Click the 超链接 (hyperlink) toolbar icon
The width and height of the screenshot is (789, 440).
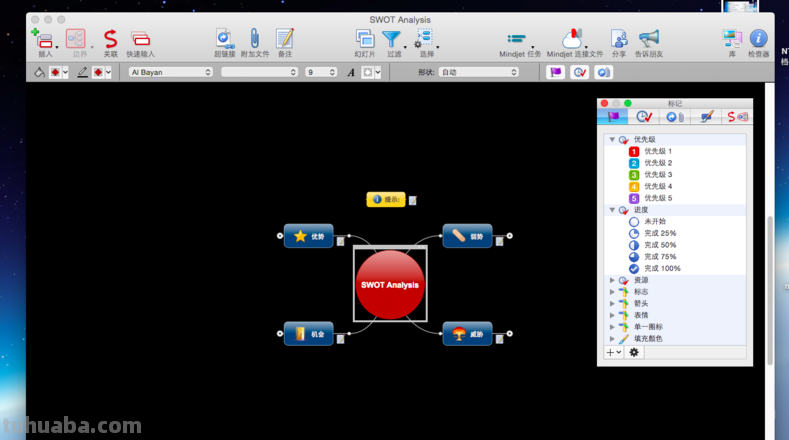(x=225, y=39)
